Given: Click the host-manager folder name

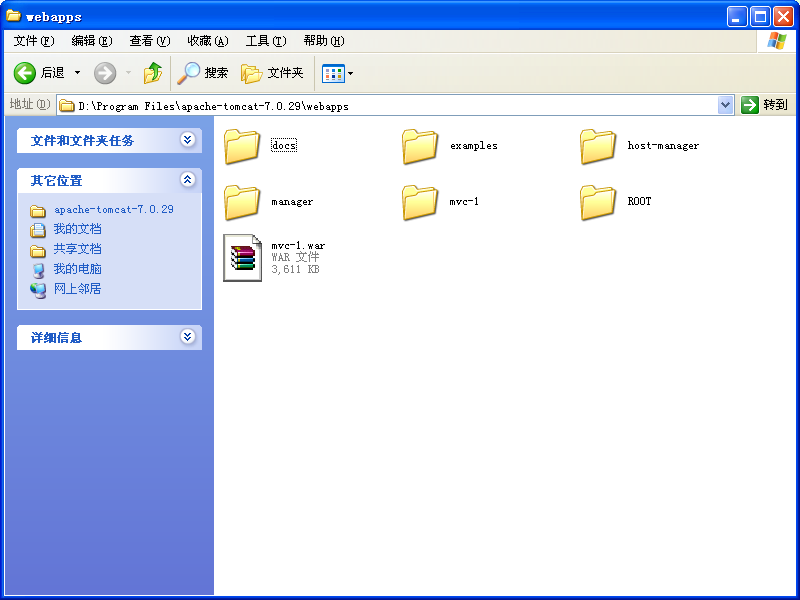Looking at the screenshot, I should (x=663, y=145).
